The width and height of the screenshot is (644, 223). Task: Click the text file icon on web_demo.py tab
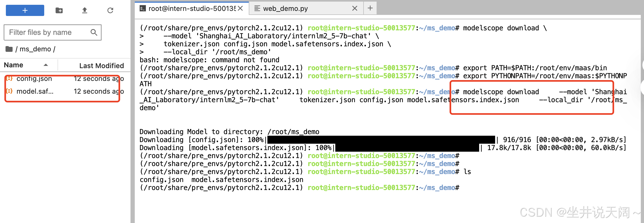tap(257, 9)
